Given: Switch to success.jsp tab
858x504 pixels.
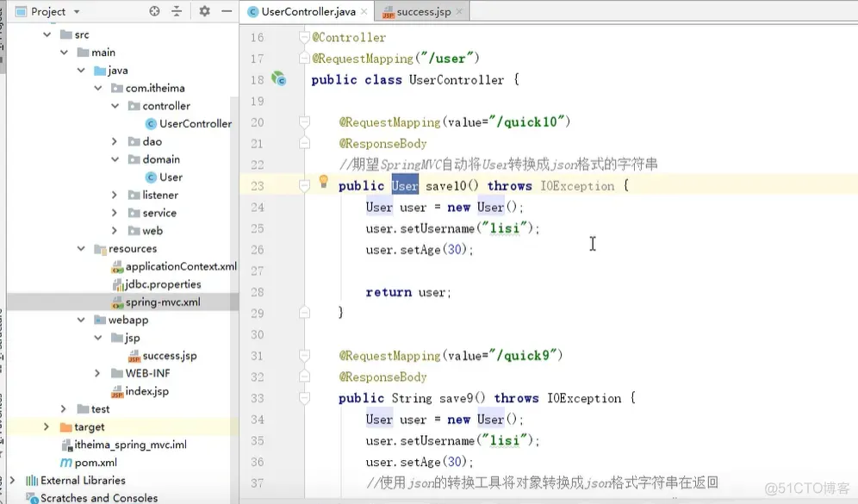Looking at the screenshot, I should [x=423, y=11].
